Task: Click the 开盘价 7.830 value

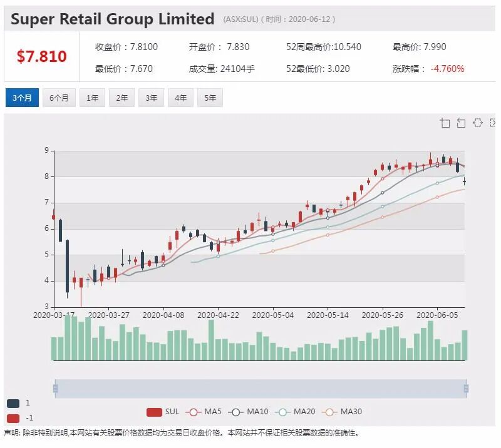Action: click(219, 47)
